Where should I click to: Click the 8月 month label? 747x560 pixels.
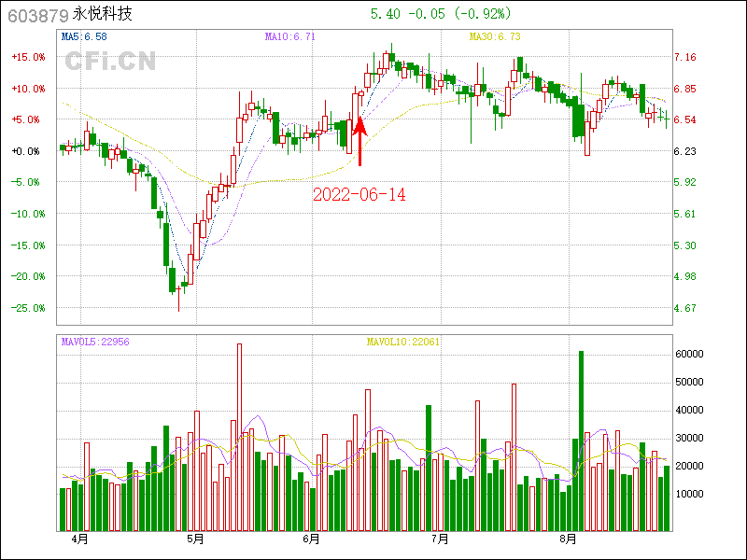coord(569,539)
